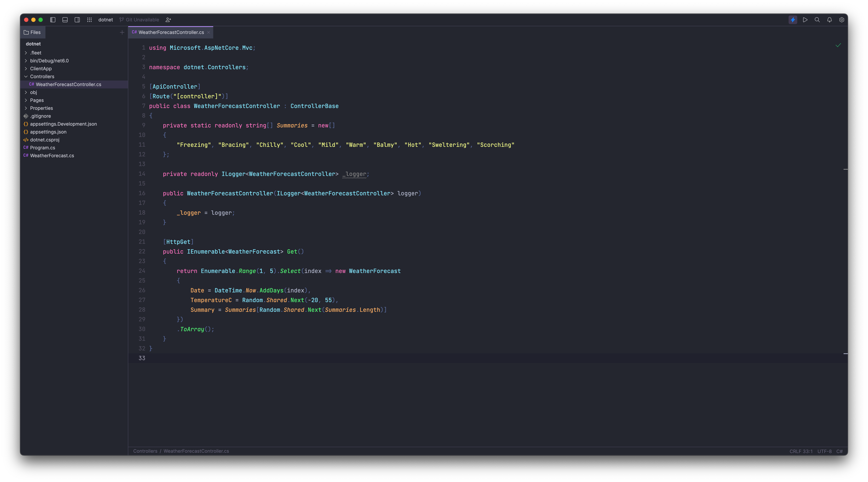The image size is (868, 482).
Task: Click the Controllers breadcrumb in status bar
Action: (x=145, y=451)
